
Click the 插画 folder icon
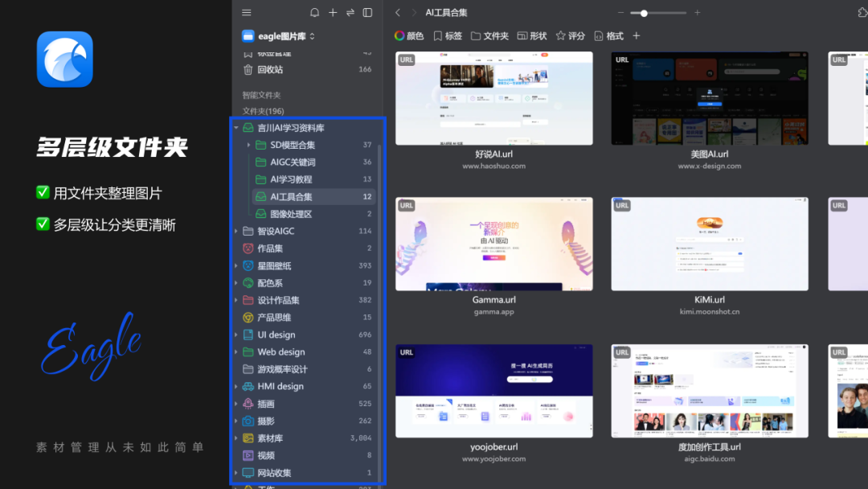click(x=248, y=404)
